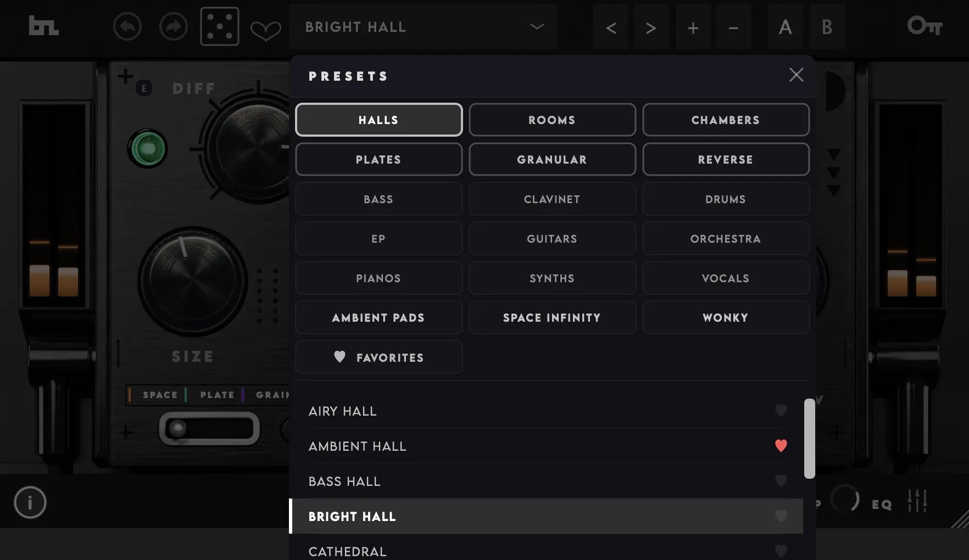The width and height of the screenshot is (969, 560).
Task: Open the FAVORITES preset category
Action: (x=378, y=357)
